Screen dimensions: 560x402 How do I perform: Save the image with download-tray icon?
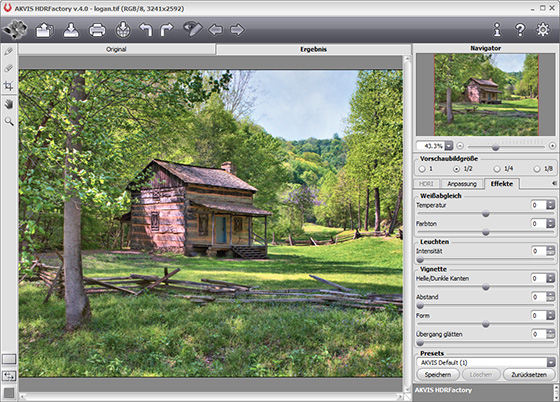tap(71, 30)
